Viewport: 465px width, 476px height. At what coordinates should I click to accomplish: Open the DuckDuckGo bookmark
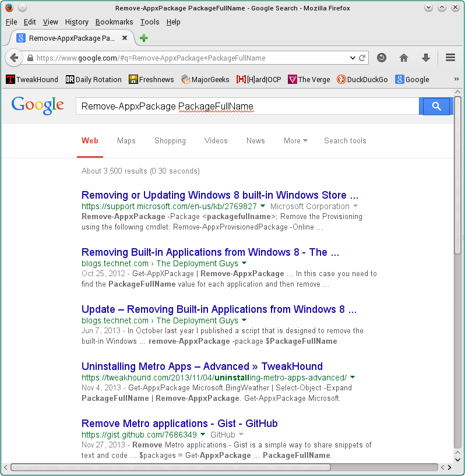362,80
